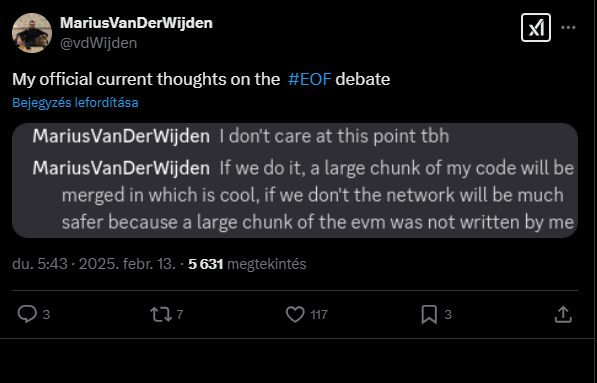Click the reply count 3
597x383 pixels.
coord(46,315)
